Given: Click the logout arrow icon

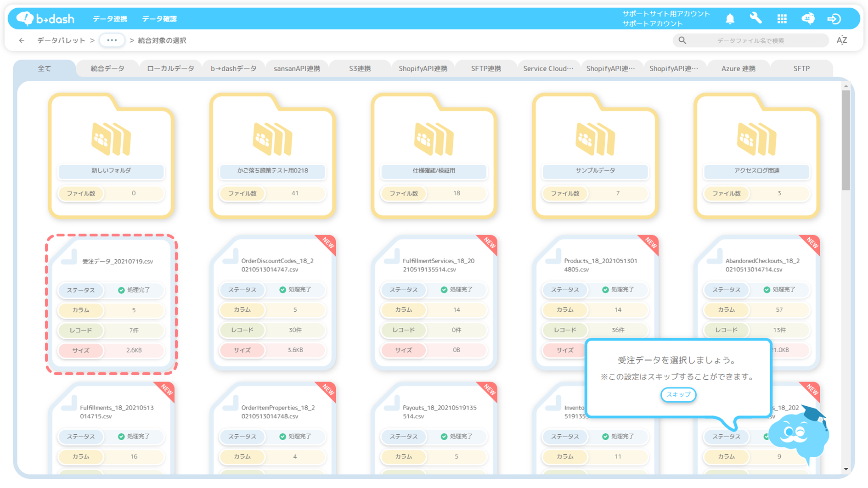Looking at the screenshot, I should (x=834, y=19).
